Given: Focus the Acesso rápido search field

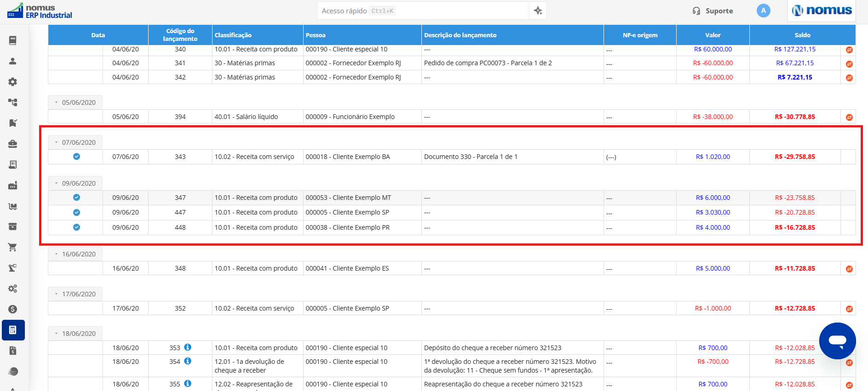Looking at the screenshot, I should point(423,11).
